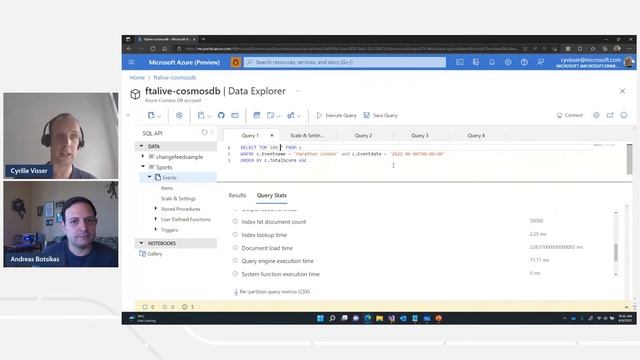
Task: Open Azure notifications bell
Action: pyautogui.click(x=492, y=62)
